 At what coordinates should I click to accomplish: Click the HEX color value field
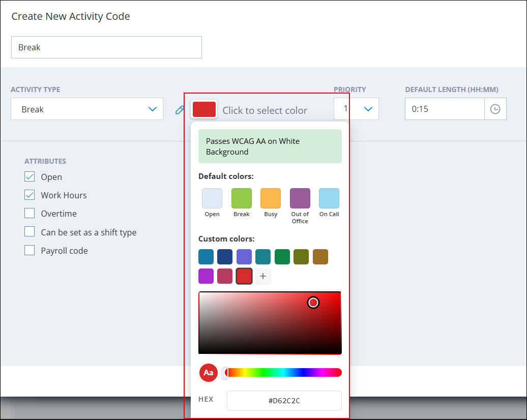click(284, 401)
